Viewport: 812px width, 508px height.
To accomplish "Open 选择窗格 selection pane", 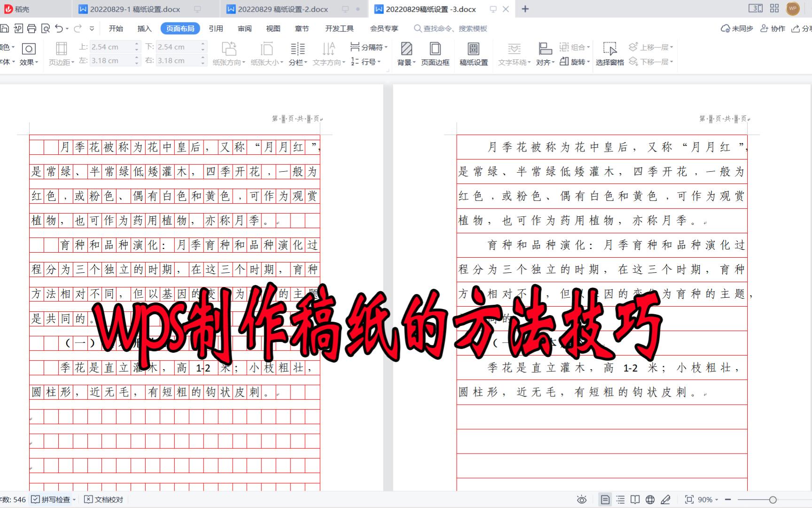I will coord(610,54).
